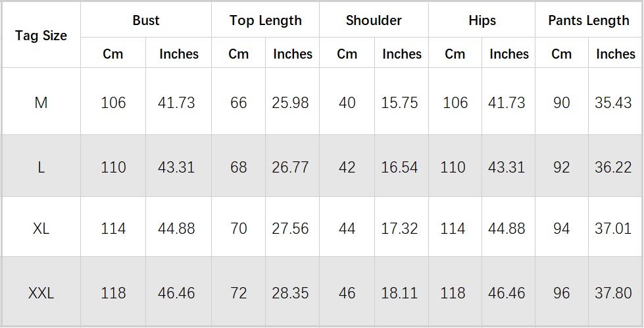This screenshot has height=328, width=644.
Task: Click the Hips column header
Action: [x=482, y=20]
